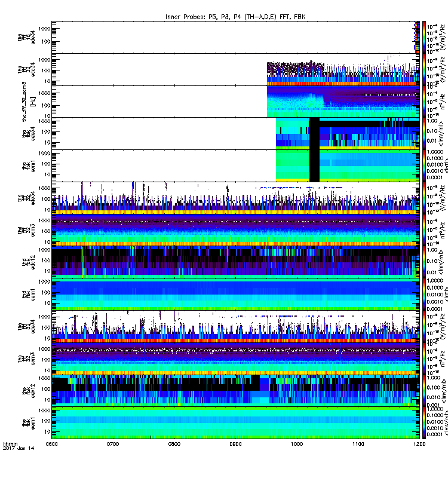The width and height of the screenshot is (448, 478).
Task: Click the 'the fbk scm1' axis label
Action: (28, 423)
